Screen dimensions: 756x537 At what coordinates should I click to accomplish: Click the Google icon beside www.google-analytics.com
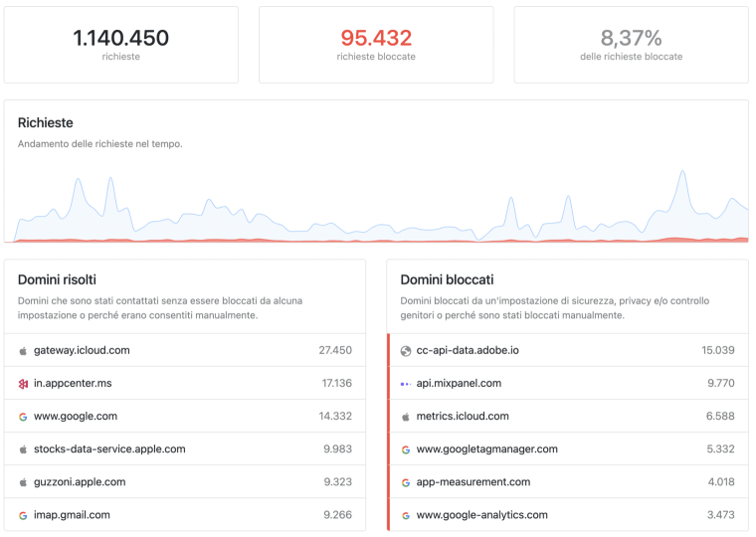[x=406, y=515]
